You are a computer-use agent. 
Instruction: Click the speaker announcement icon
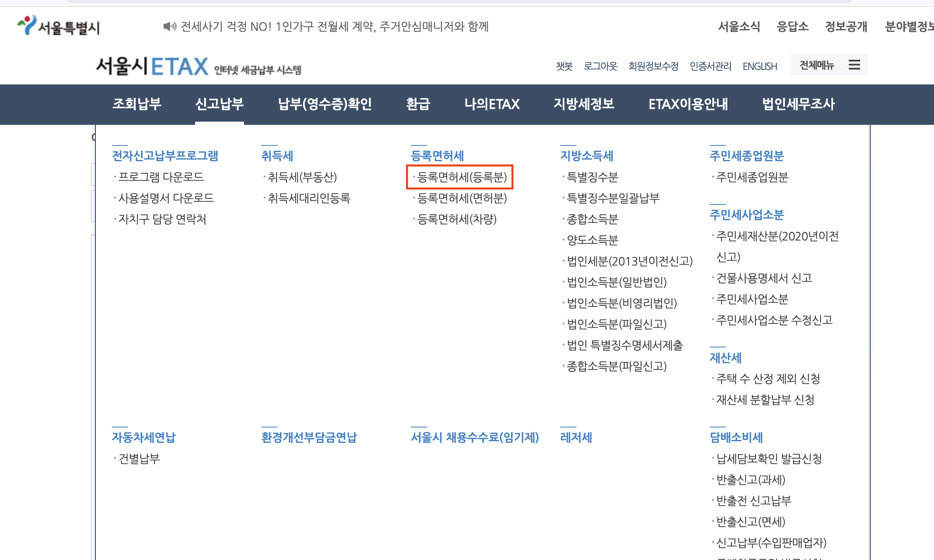point(170,27)
